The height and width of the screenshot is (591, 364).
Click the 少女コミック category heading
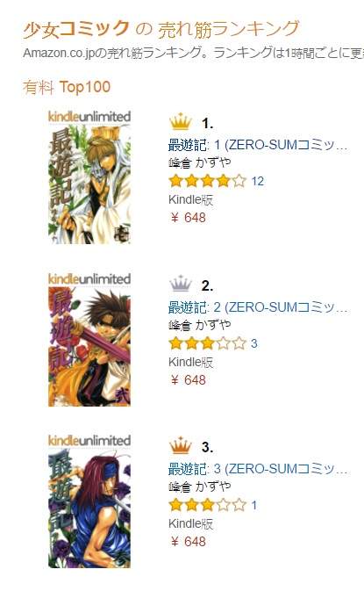point(76,29)
